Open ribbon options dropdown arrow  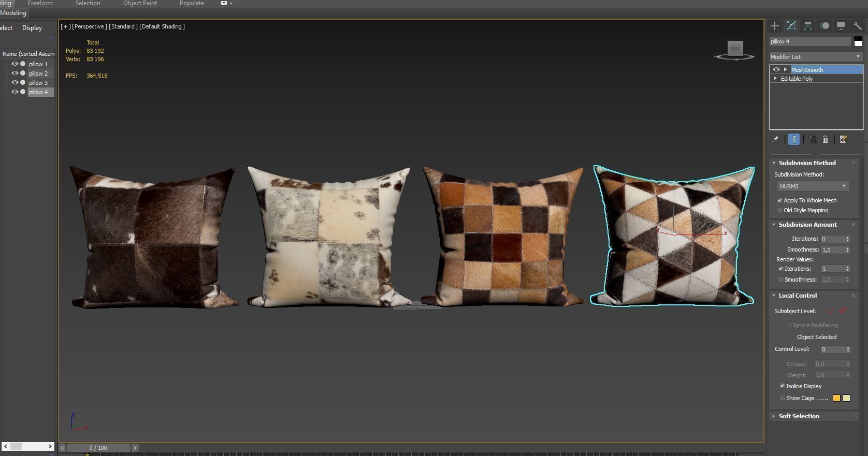coord(231,3)
